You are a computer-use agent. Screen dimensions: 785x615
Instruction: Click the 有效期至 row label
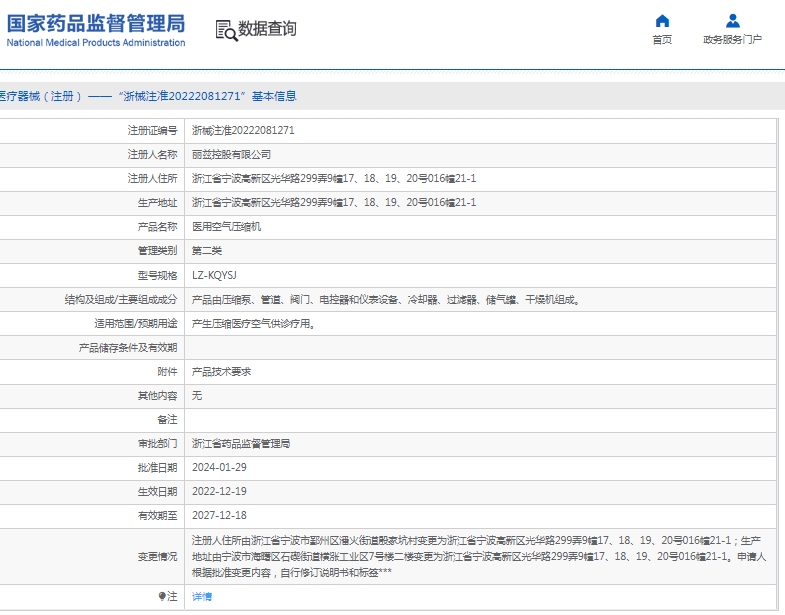tap(157, 515)
